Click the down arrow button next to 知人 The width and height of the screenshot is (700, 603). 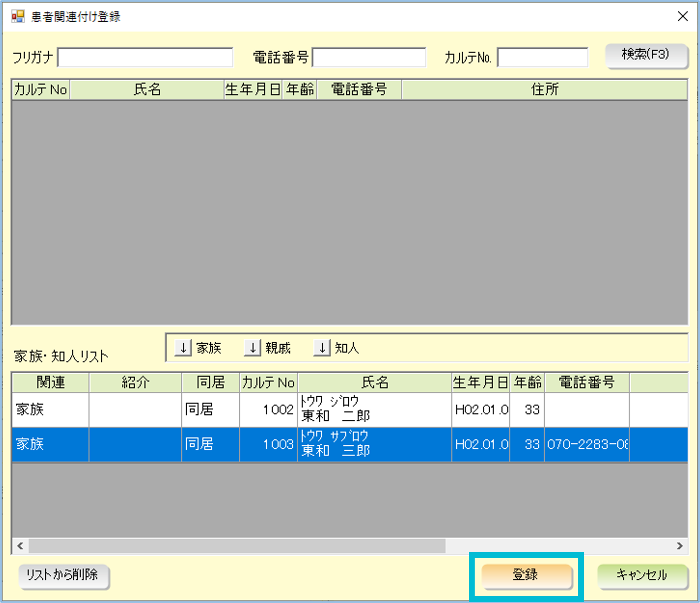point(322,348)
